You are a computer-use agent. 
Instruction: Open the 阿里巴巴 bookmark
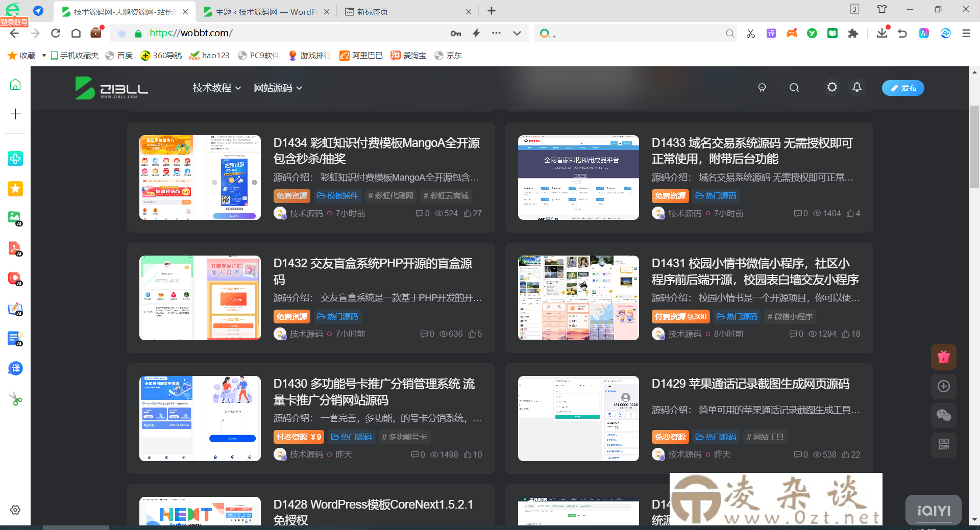click(x=361, y=56)
